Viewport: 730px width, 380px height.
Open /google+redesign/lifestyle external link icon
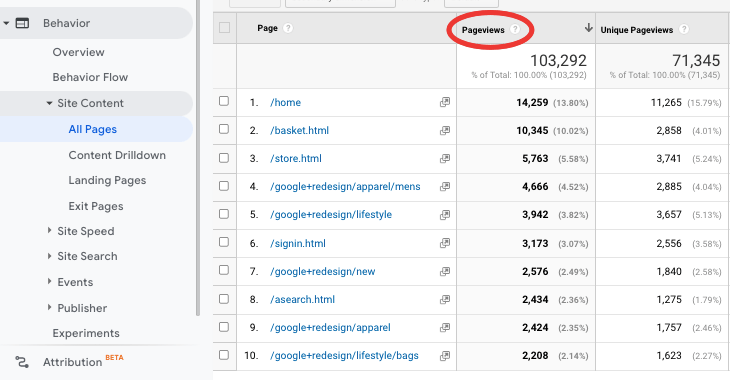[445, 215]
